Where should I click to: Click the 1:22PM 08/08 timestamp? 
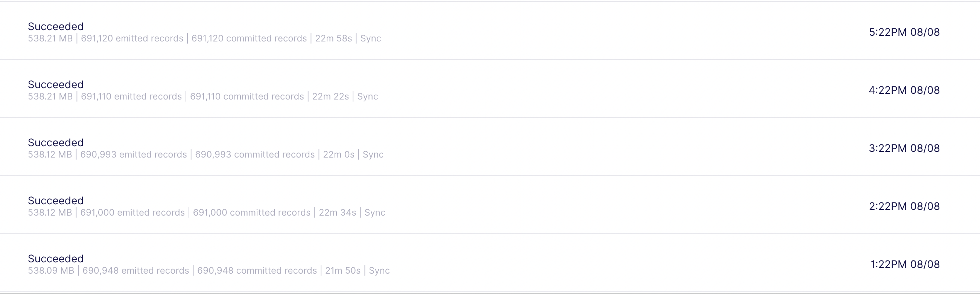click(905, 264)
